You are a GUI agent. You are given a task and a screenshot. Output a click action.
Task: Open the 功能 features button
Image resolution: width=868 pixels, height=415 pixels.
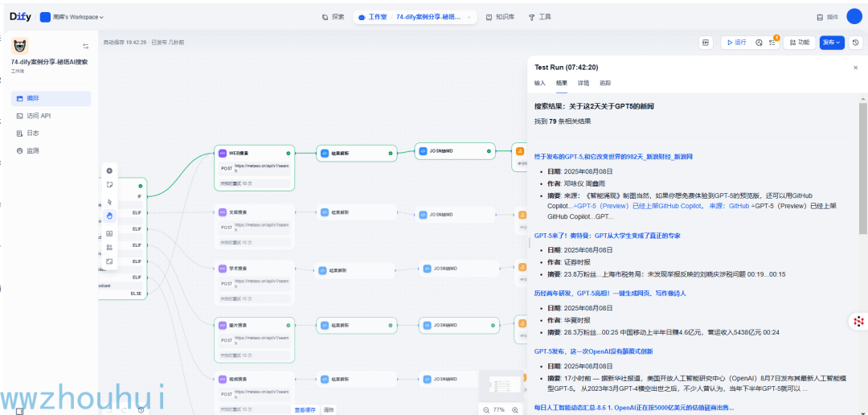click(x=799, y=43)
